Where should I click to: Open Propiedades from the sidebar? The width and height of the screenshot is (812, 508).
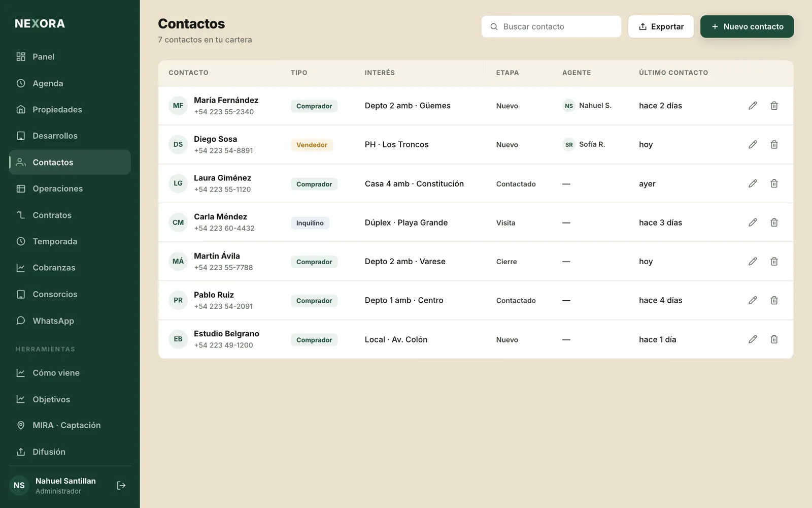point(70,110)
